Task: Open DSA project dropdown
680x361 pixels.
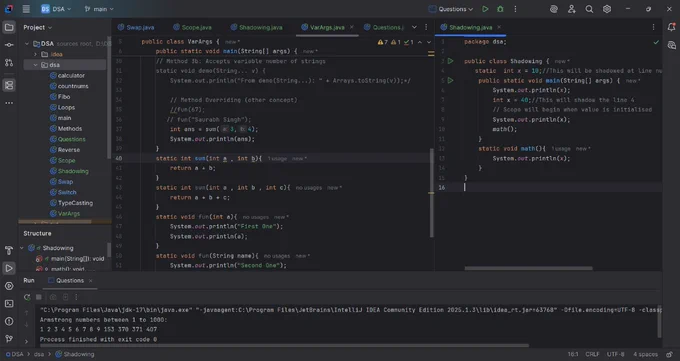Action: click(x=56, y=9)
